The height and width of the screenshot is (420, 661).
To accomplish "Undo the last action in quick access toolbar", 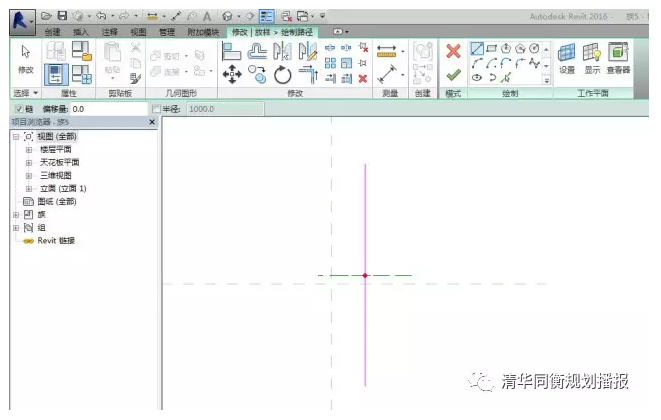I will coord(101,16).
